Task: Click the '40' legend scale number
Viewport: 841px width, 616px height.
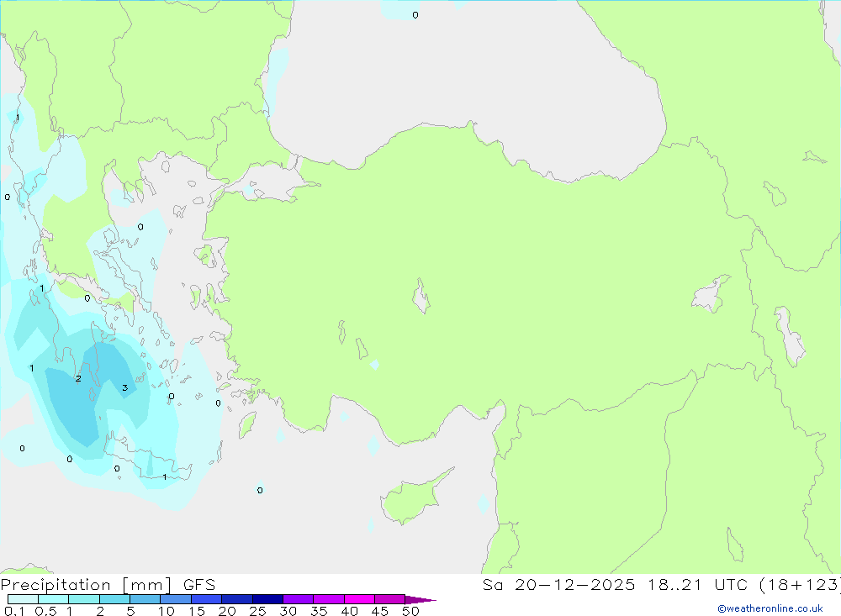Action: point(349,611)
